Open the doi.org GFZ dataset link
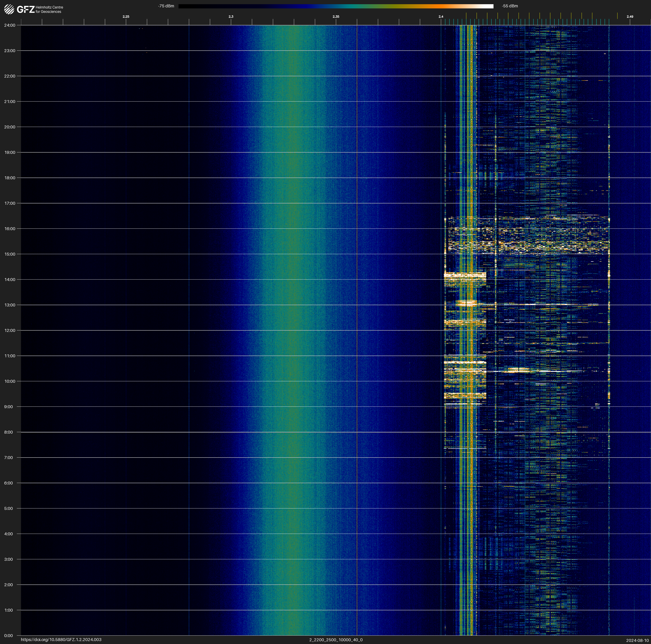Viewport: 651px width, 644px height. 61,640
